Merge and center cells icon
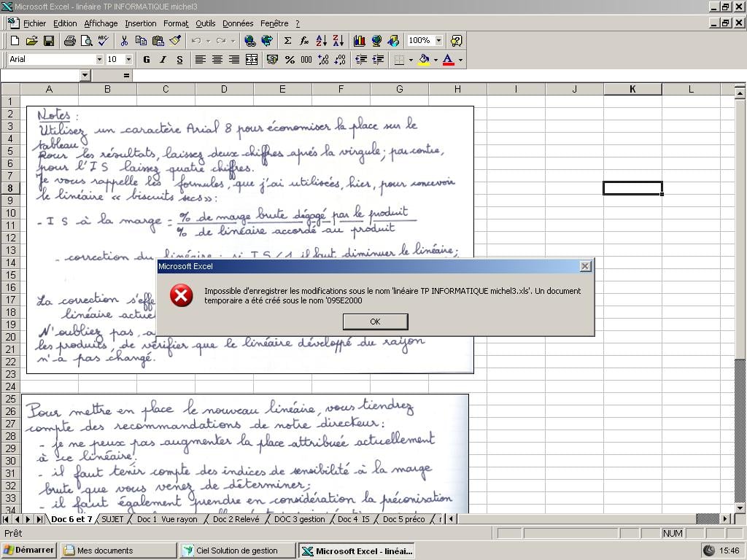 [x=251, y=60]
